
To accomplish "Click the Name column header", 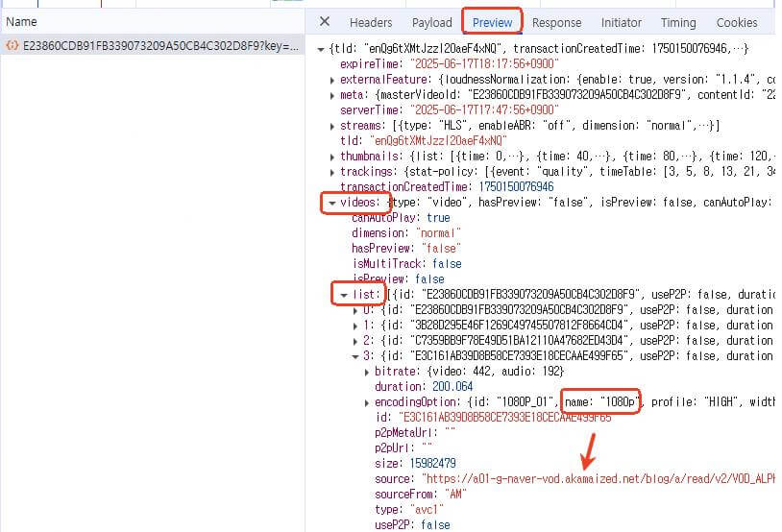I will (x=22, y=21).
